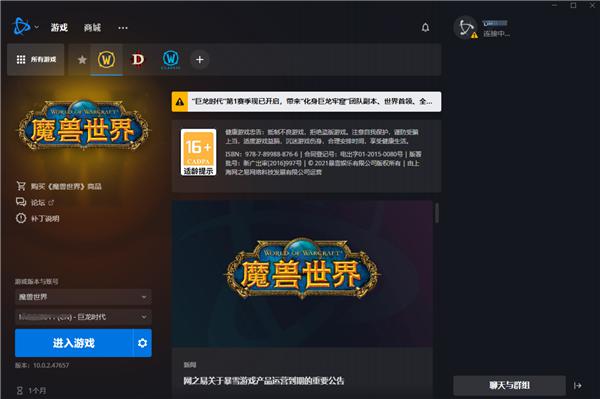This screenshot has height=399, width=600.
Task: Add a game with the plus icon
Action: 200,60
